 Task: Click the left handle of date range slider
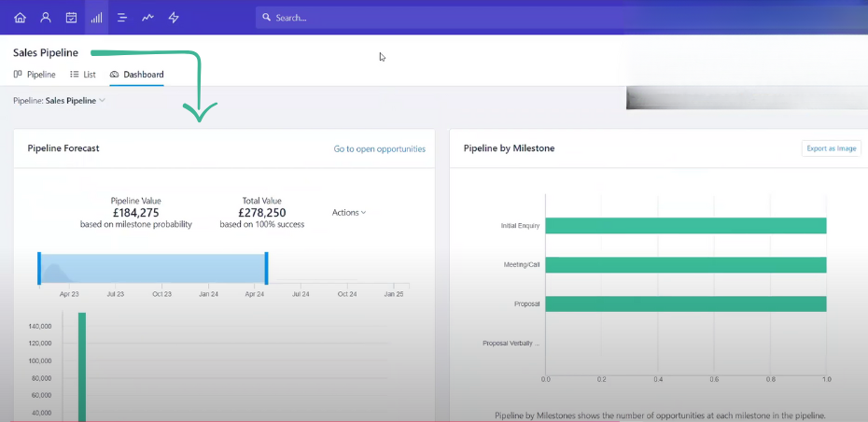click(39, 269)
